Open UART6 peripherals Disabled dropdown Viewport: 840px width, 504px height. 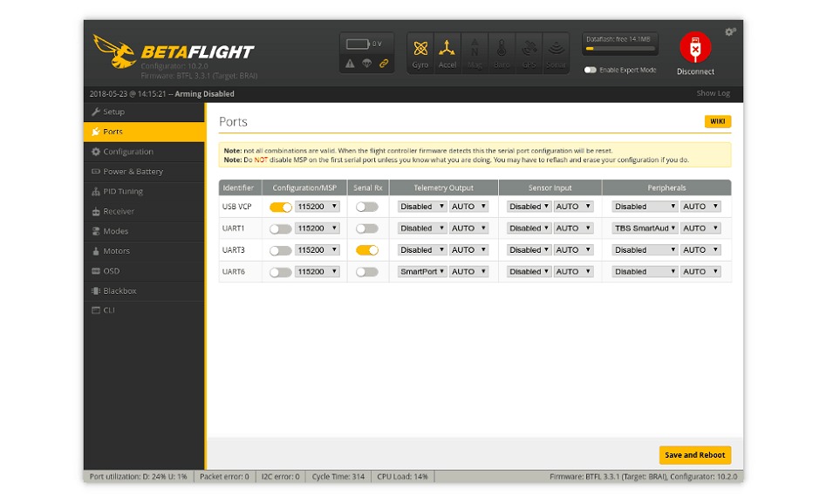pyautogui.click(x=645, y=272)
